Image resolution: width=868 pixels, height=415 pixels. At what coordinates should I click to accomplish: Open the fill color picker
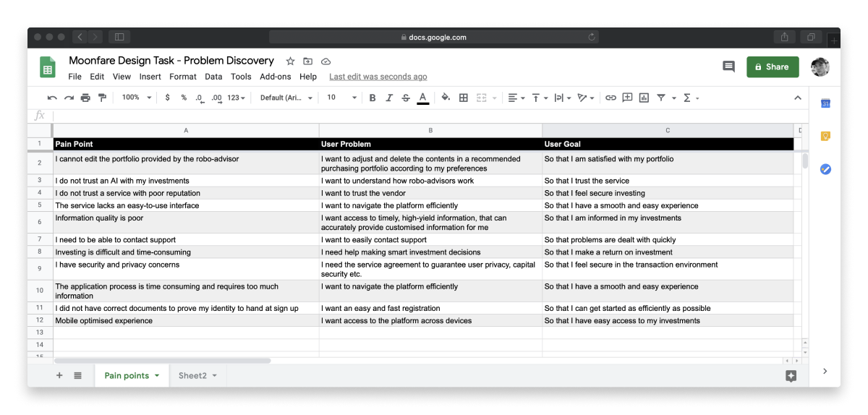tap(446, 98)
